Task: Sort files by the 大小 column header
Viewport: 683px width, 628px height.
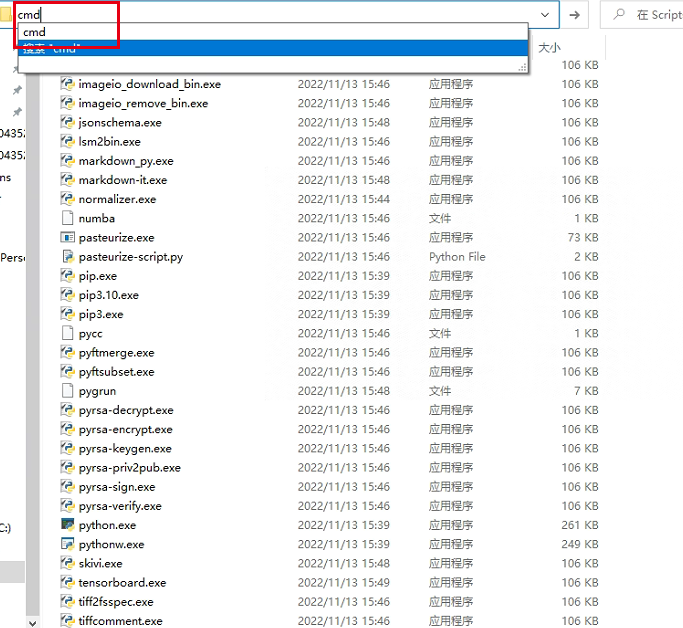Action: (549, 47)
